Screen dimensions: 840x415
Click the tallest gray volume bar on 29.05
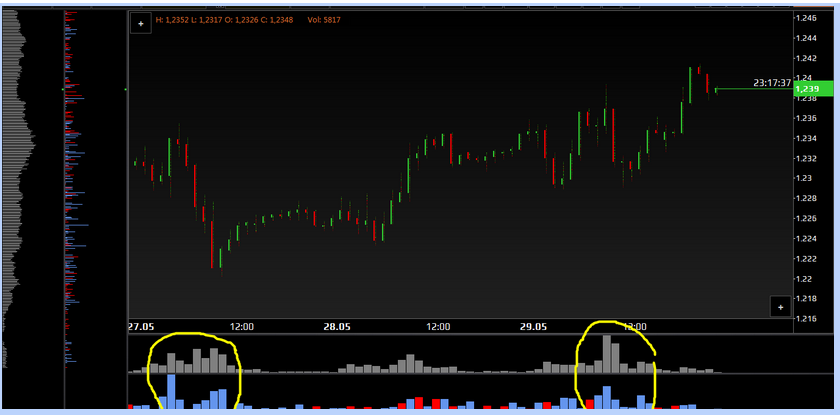pos(606,354)
